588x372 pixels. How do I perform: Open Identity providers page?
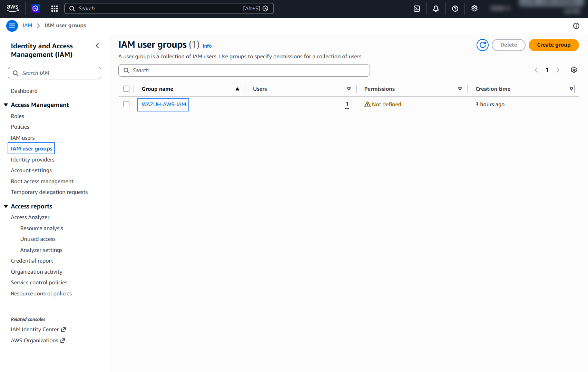click(x=33, y=160)
